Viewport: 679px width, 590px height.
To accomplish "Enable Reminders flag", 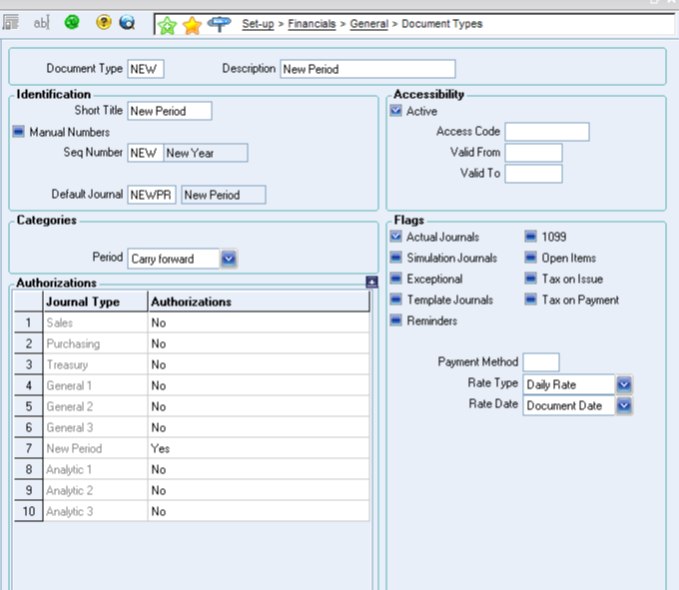I will (396, 320).
